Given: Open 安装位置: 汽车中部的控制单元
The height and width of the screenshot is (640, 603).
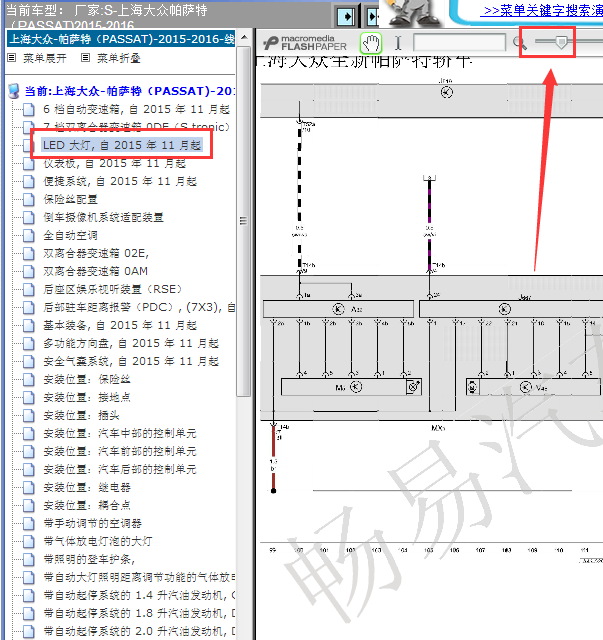Looking at the screenshot, I should click(x=120, y=433).
